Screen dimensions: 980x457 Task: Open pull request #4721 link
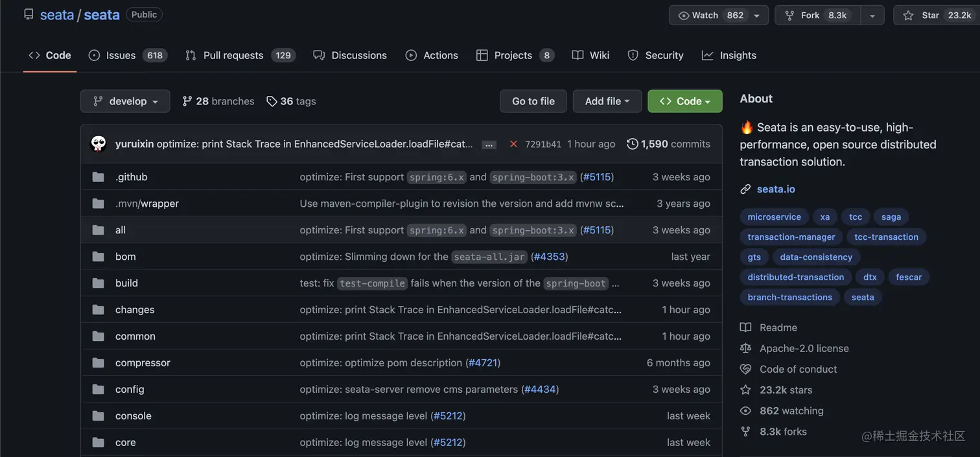(x=483, y=363)
